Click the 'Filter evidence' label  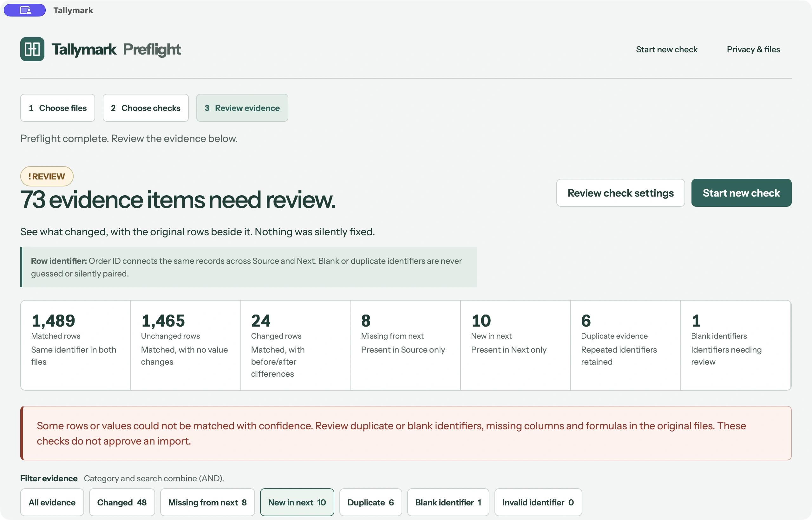[x=49, y=478]
